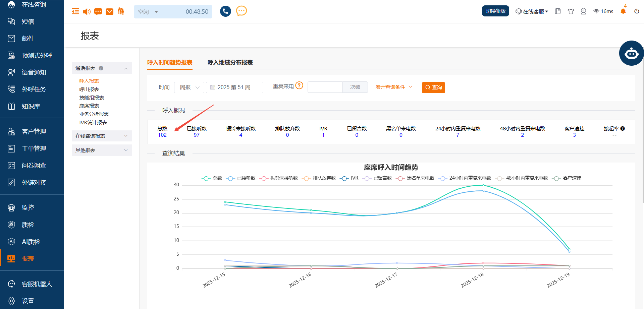This screenshot has height=309, width=644.
Task: Click the repeat call count input field
Action: pyautogui.click(x=325, y=87)
